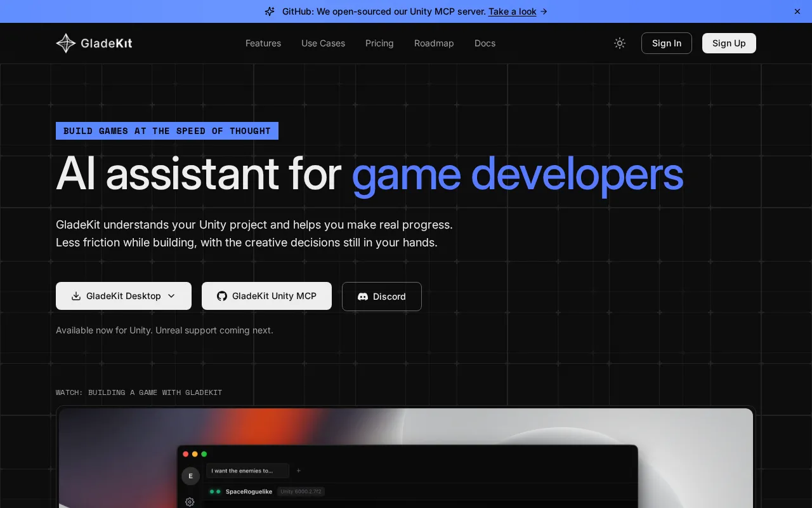Click "WATCH: BUILDING A GAME WITH GLADEKIT" caption
The width and height of the screenshot is (812, 508).
(139, 392)
